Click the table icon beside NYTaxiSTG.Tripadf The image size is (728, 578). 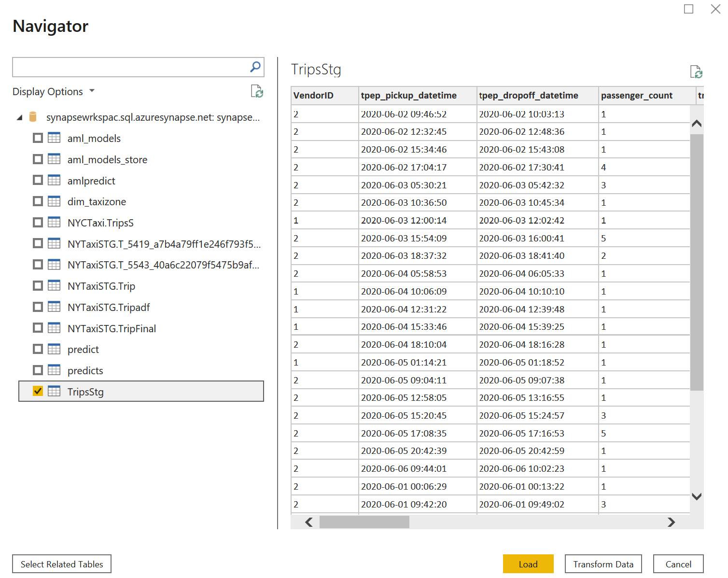pyautogui.click(x=54, y=307)
